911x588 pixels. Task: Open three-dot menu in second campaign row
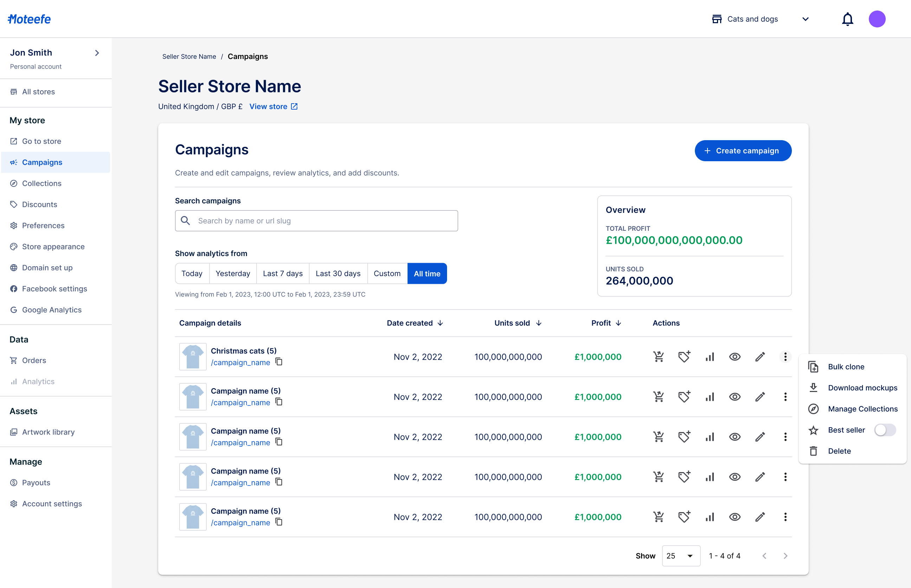pos(785,397)
